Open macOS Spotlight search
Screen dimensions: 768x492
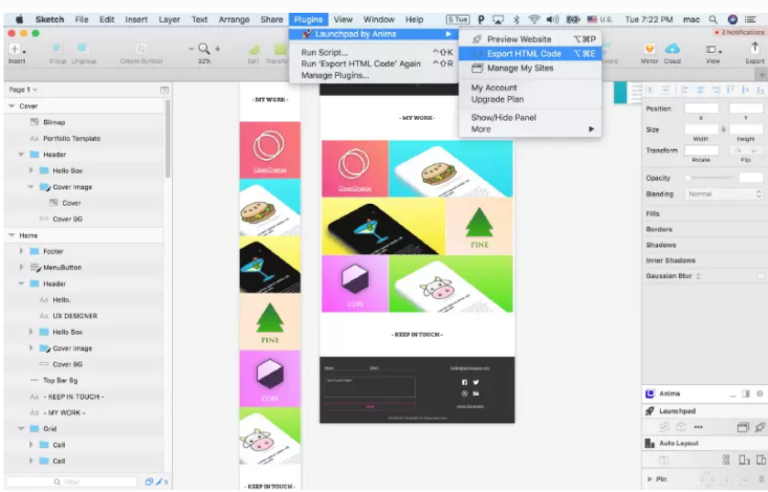[x=713, y=20]
